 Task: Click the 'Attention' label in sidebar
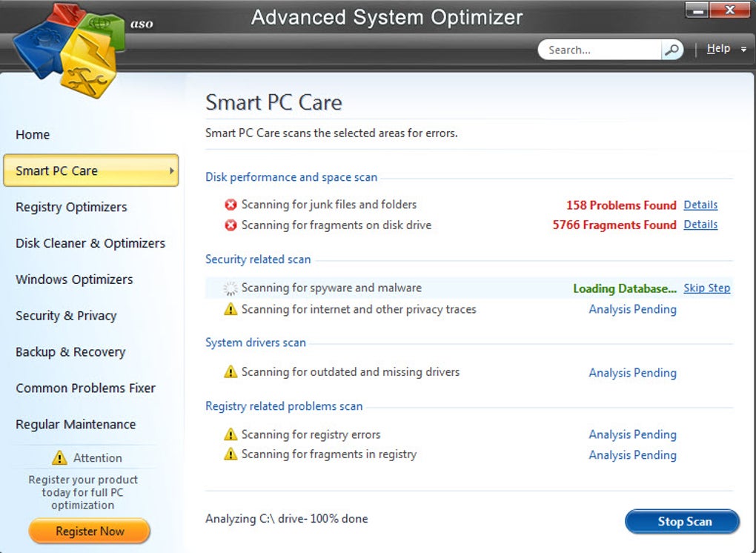pos(97,457)
